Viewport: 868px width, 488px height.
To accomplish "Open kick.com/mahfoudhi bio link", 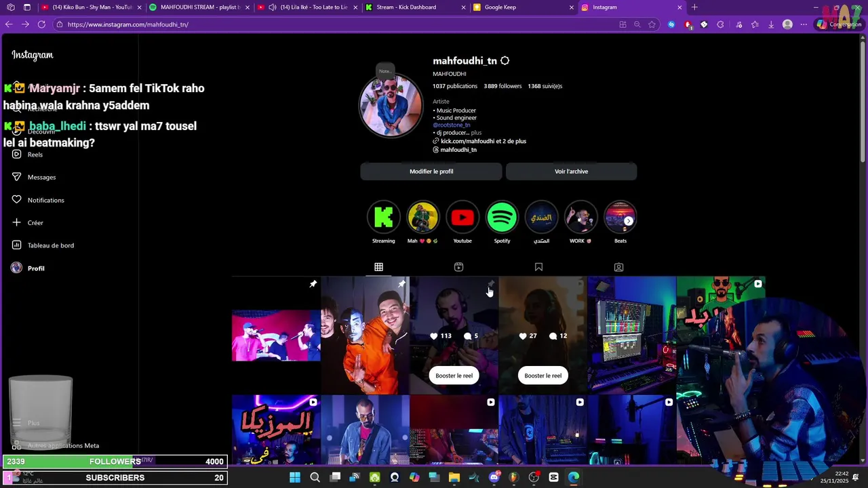I will click(483, 141).
